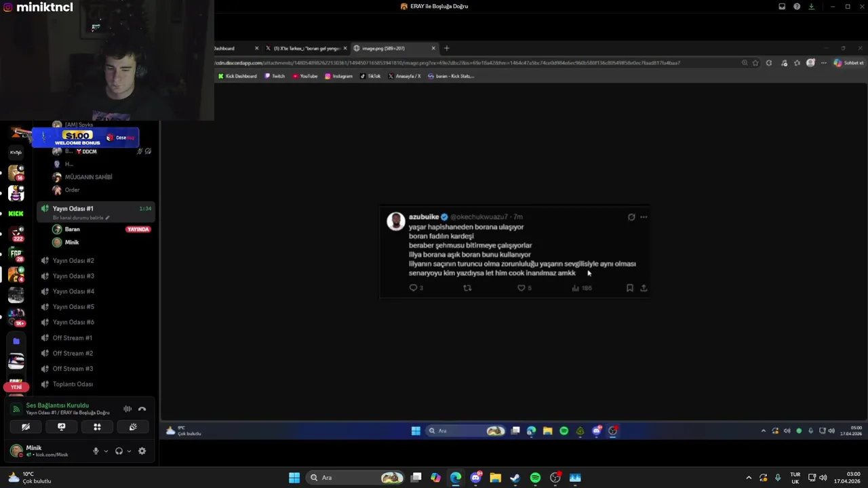The image size is (868, 488).
Task: Disconnect from the voice channel
Action: [x=142, y=409]
